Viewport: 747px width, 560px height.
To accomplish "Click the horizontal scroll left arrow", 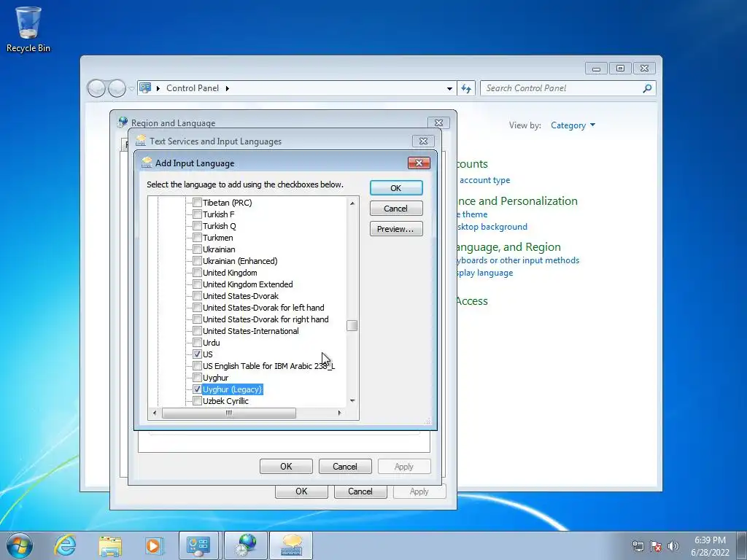I will 155,413.
